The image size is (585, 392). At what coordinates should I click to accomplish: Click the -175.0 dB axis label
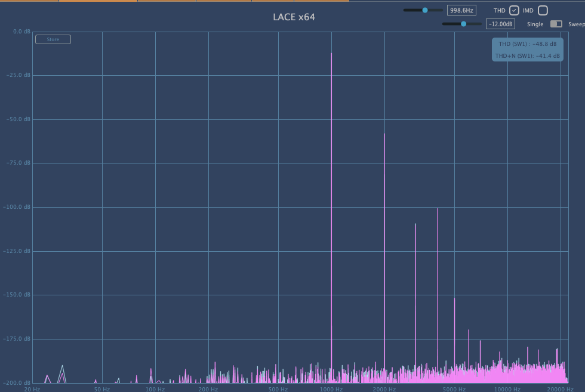(x=17, y=339)
